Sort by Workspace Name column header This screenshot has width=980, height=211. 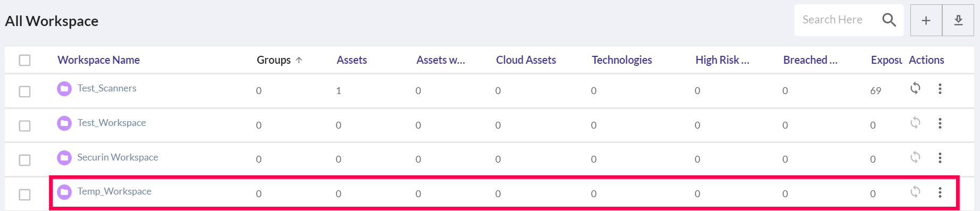point(98,60)
